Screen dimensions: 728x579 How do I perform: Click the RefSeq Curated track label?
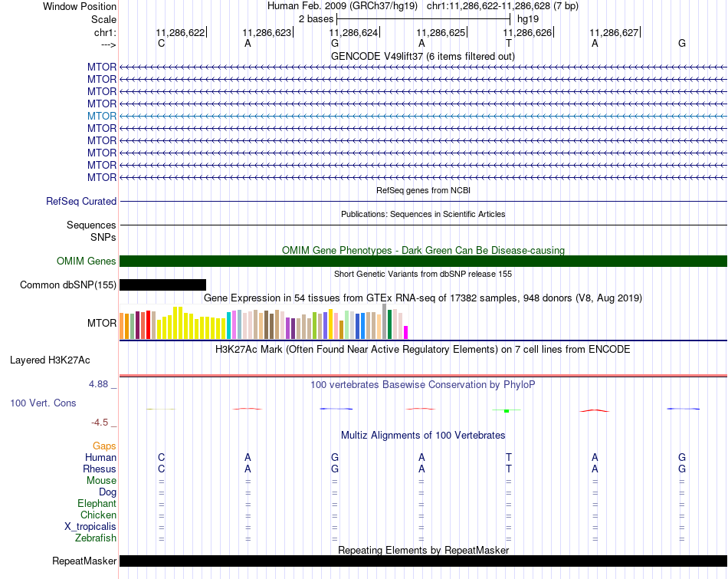coord(80,201)
